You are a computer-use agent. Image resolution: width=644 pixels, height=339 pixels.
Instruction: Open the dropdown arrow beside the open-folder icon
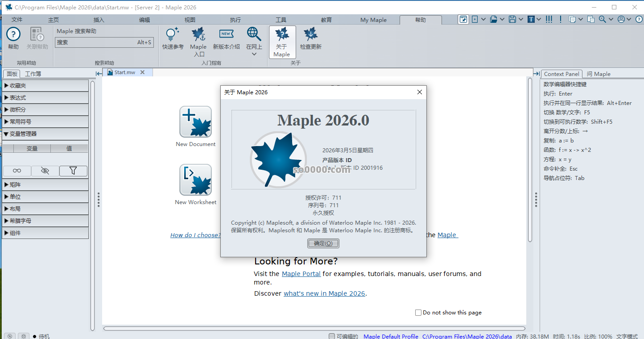(x=502, y=19)
